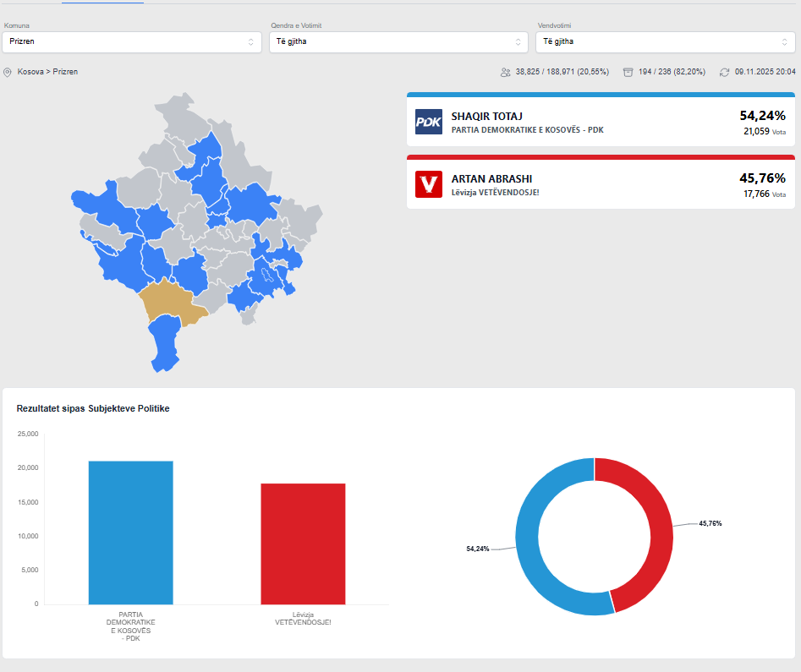This screenshot has height=672, width=801.
Task: Click the location pin icon beside Kosova
Action: pyautogui.click(x=8, y=73)
